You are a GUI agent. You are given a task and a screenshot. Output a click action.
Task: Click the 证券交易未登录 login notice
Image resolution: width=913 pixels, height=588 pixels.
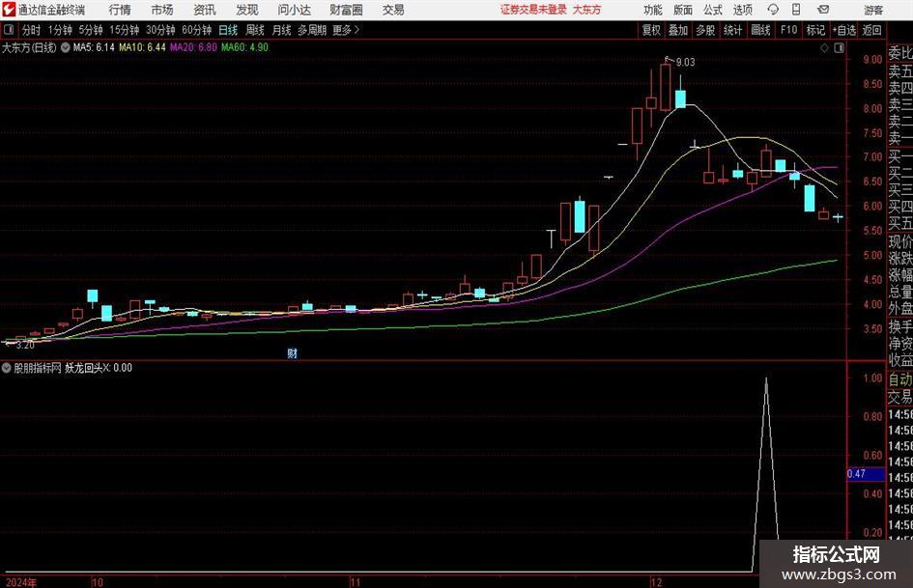[533, 10]
